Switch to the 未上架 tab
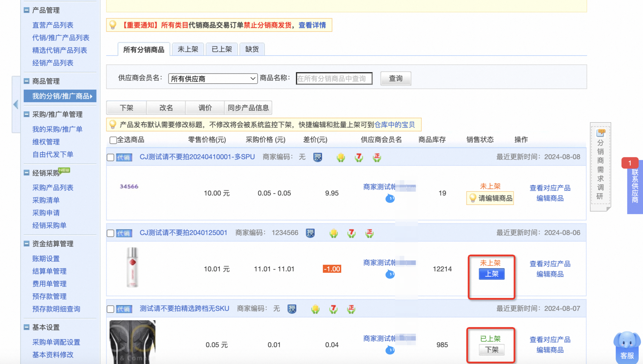 click(188, 49)
